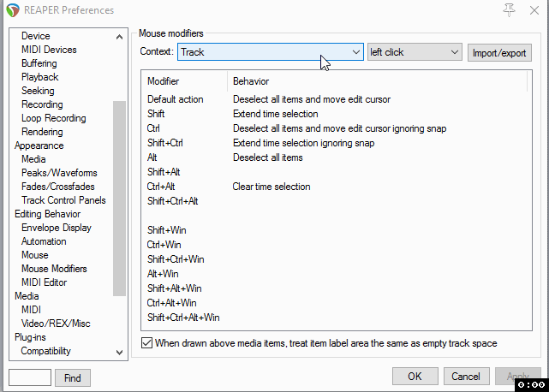Open the Context dropdown showing Track
Screen dimensions: 549x392
pyautogui.click(x=272, y=52)
